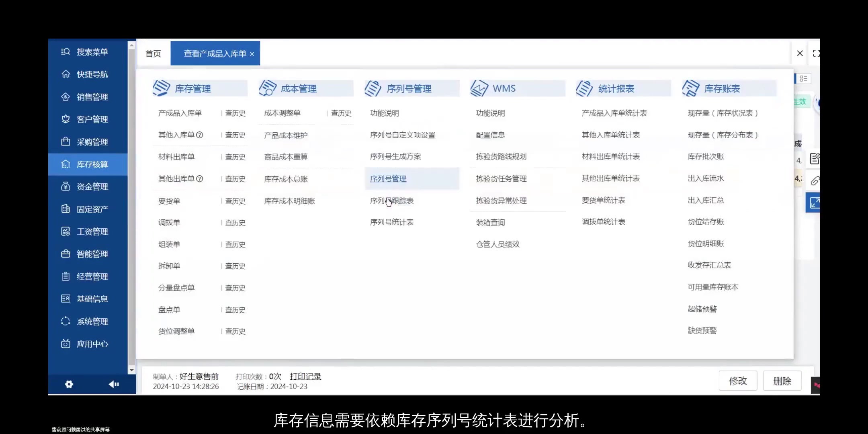Click the 库存管理 category header icon
The width and height of the screenshot is (868, 434).
point(162,88)
